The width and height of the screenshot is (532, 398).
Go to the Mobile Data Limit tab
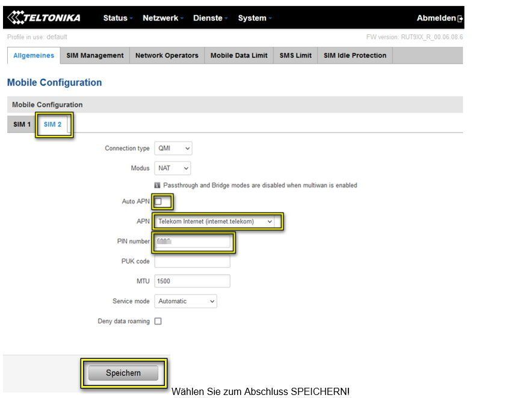click(x=239, y=55)
